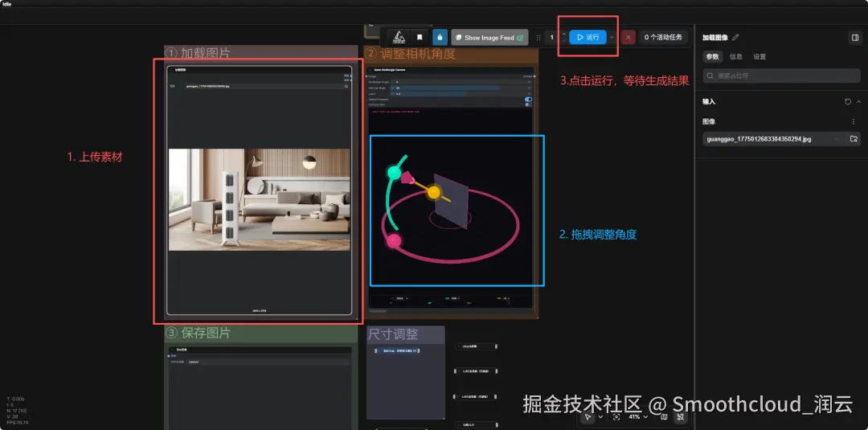Viewport: 868px width, 430px height.
Task: Click the 调整相机角度 group title
Action: pyautogui.click(x=410, y=54)
